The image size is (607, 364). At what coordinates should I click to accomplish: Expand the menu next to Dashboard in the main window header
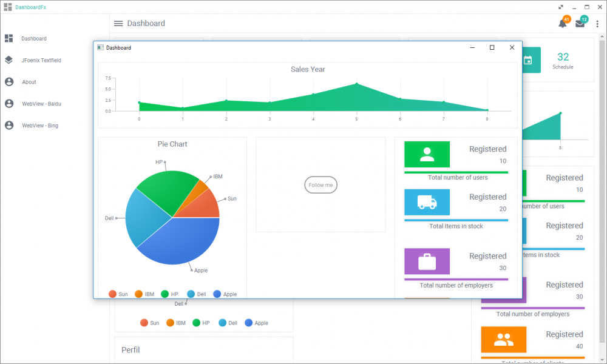click(118, 23)
